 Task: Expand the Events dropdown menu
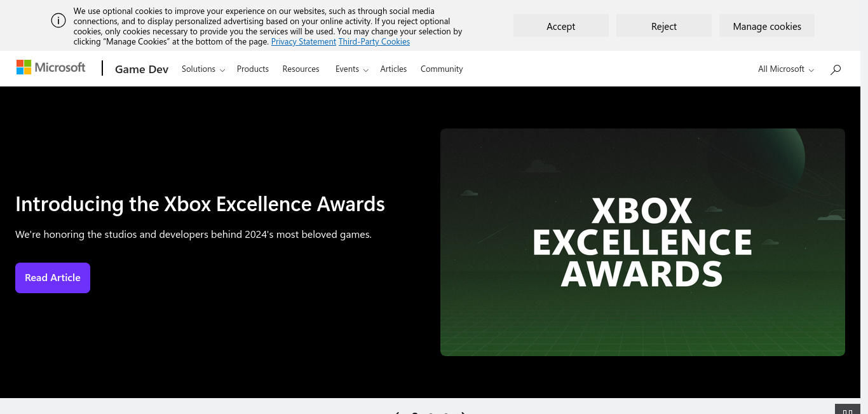[x=352, y=69]
